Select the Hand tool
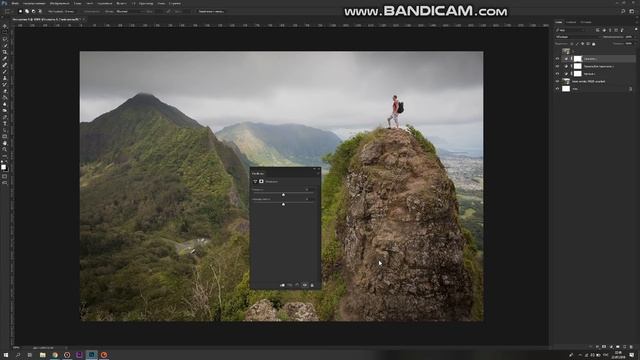The width and height of the screenshot is (640, 360). [x=4, y=143]
